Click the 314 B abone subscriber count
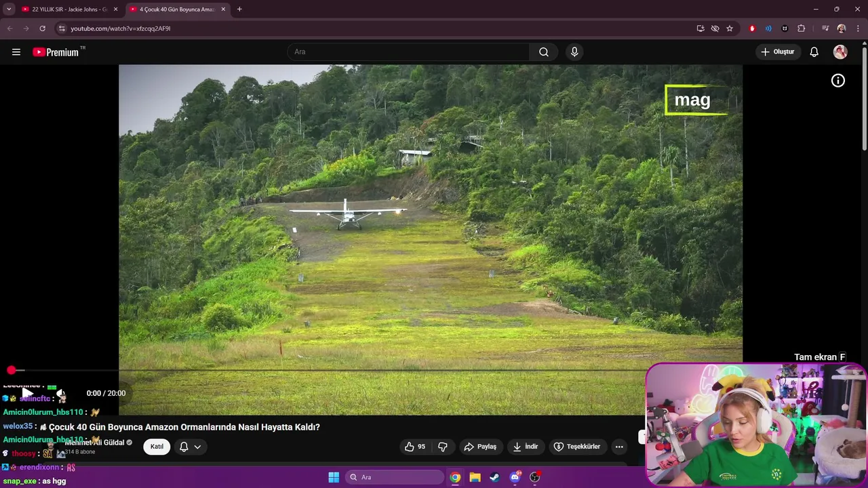The height and width of the screenshot is (488, 868). [x=80, y=452]
